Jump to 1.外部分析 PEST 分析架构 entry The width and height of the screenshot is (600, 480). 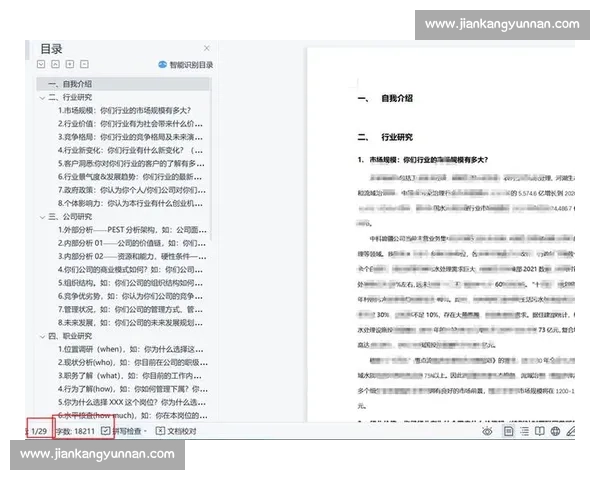[x=132, y=230]
